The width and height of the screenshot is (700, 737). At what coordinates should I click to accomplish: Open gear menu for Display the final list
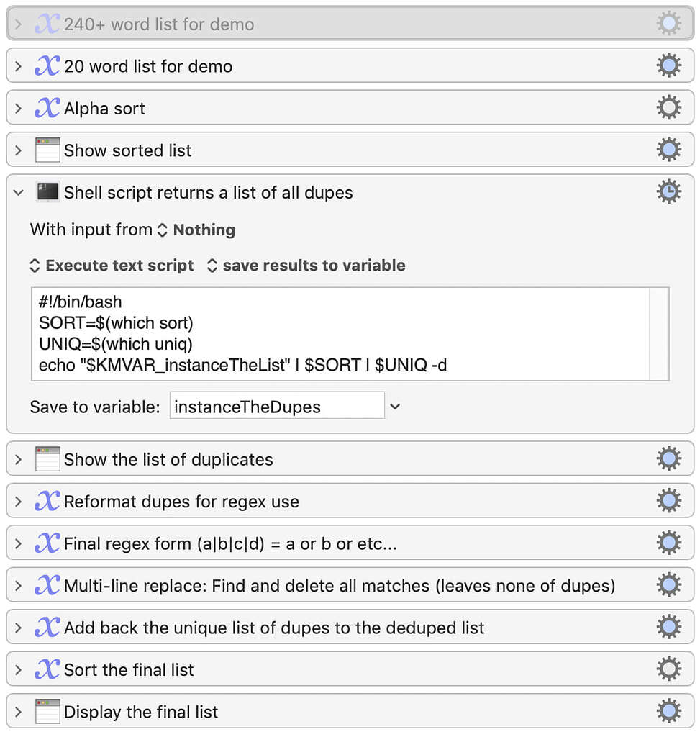coord(668,710)
